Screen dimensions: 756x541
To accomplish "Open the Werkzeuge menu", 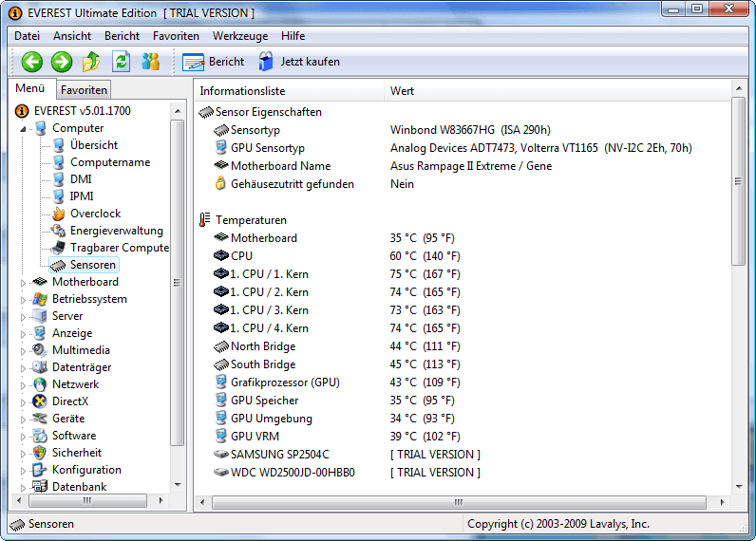I will click(x=240, y=36).
